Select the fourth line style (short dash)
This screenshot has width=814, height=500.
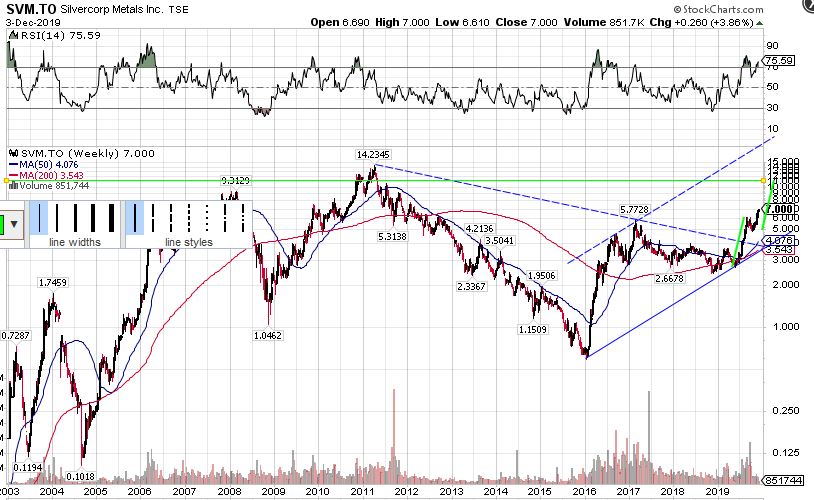[x=189, y=218]
